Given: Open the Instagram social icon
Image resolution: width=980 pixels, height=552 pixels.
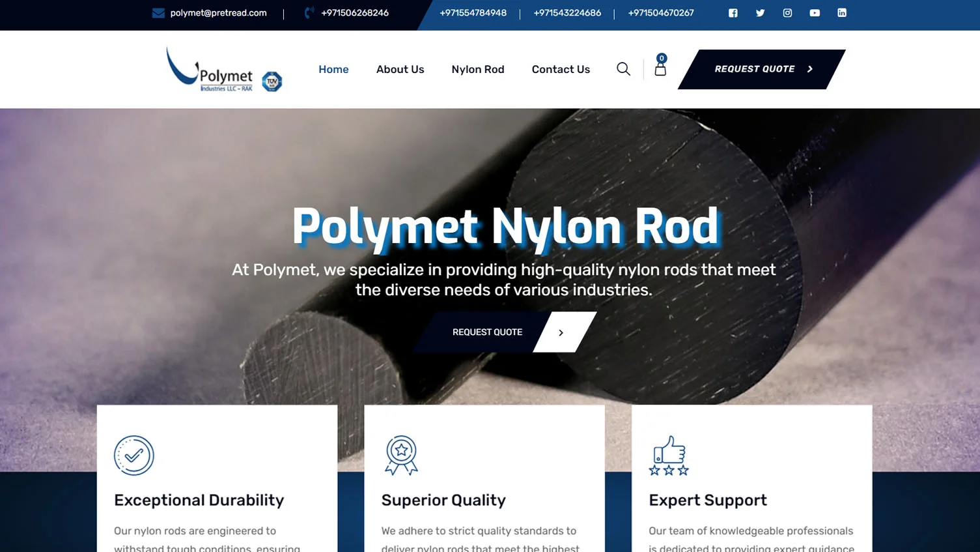Looking at the screenshot, I should pyautogui.click(x=787, y=13).
